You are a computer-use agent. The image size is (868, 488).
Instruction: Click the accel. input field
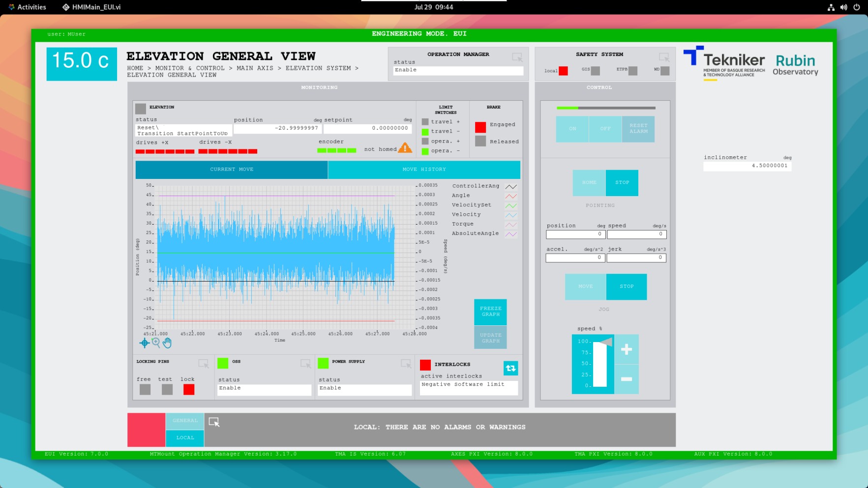[575, 258]
